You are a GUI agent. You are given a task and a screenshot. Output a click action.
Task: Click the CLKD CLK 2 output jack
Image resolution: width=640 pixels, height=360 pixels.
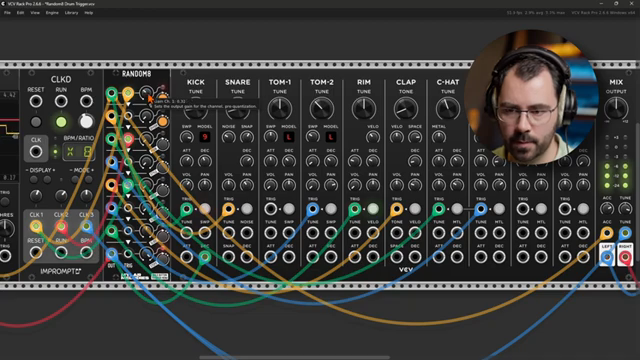coord(61,226)
